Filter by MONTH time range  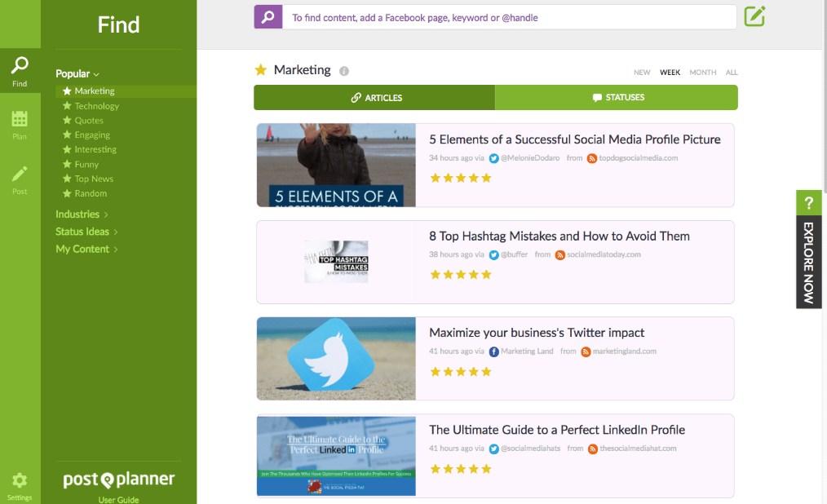point(702,73)
